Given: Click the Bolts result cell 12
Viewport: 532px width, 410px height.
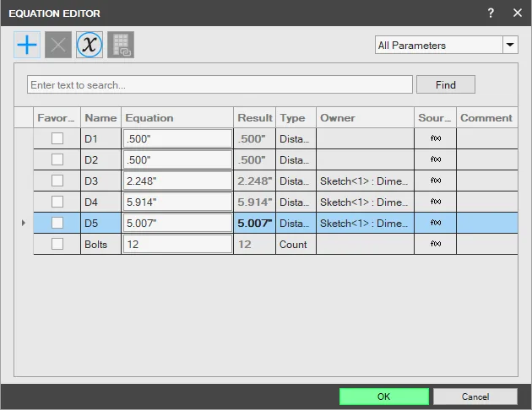Looking at the screenshot, I should pos(254,244).
